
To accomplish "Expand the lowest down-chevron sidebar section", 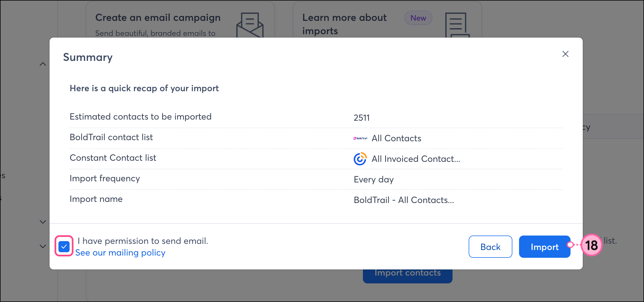I will pyautogui.click(x=43, y=246).
